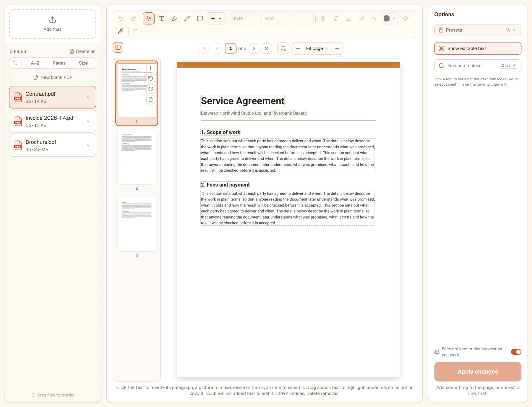Create a New blank PDF
The image size is (532, 407).
pyautogui.click(x=53, y=77)
